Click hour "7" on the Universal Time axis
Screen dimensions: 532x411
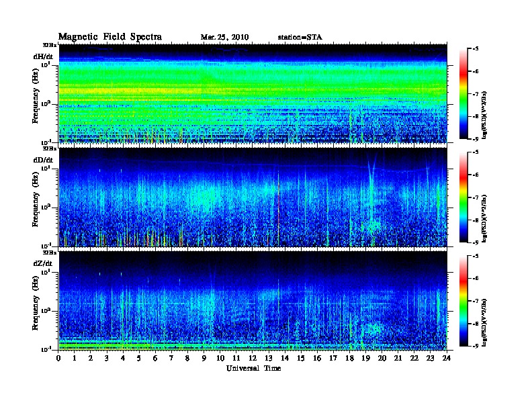171,358
